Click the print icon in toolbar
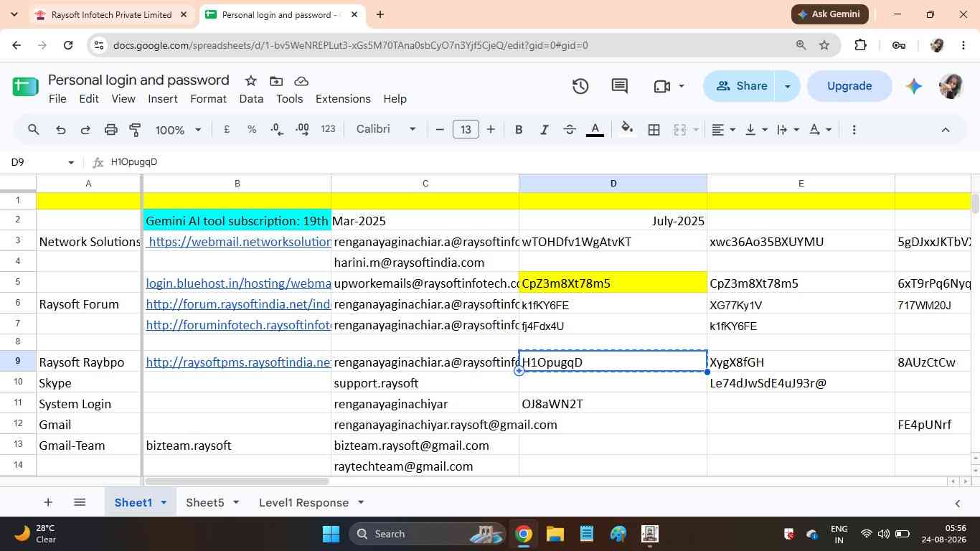Screen dimensions: 980x551 (110, 130)
